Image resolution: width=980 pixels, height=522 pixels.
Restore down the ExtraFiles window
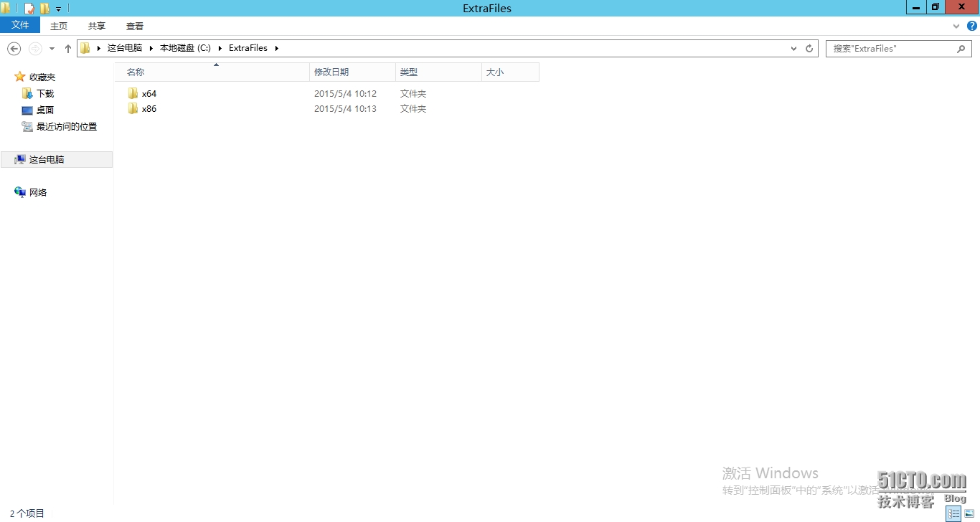click(936, 7)
